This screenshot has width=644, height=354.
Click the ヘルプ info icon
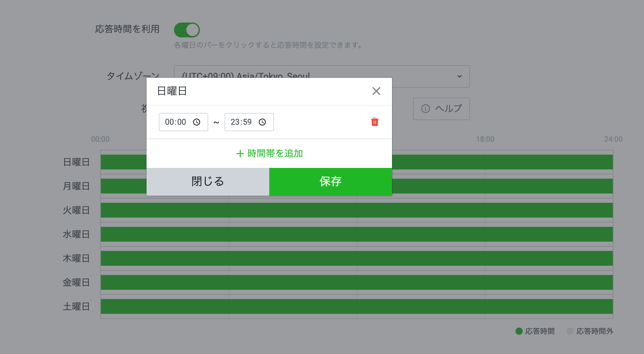(425, 109)
